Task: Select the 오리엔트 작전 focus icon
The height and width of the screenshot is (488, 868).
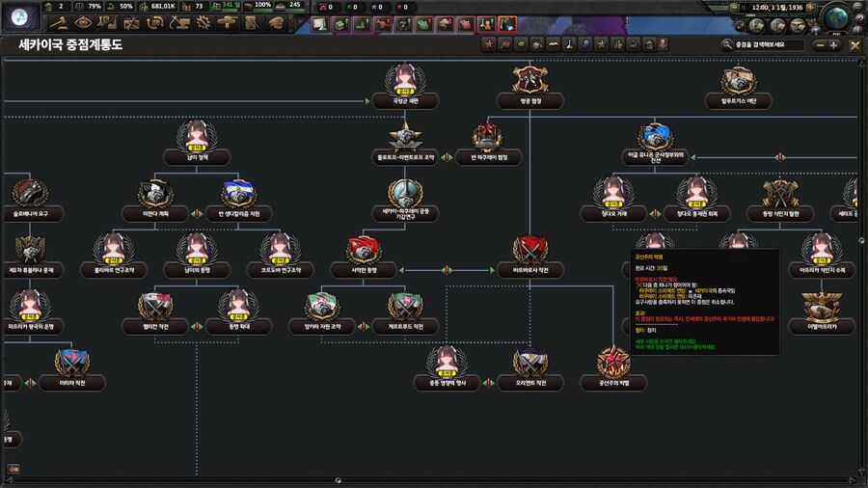Action: (x=529, y=363)
